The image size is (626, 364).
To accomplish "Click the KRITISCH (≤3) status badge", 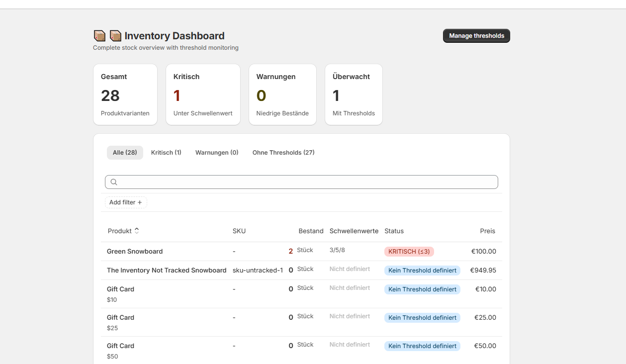I will [409, 252].
